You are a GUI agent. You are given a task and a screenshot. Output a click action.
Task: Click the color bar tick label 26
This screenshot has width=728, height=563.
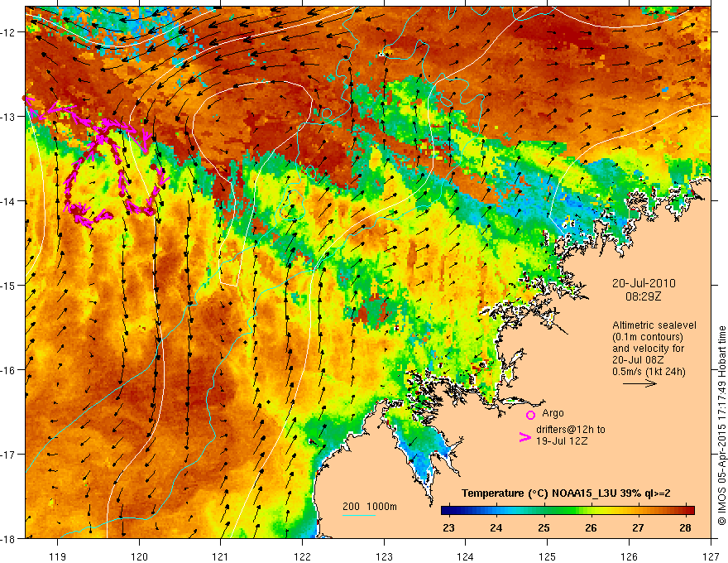point(591,527)
